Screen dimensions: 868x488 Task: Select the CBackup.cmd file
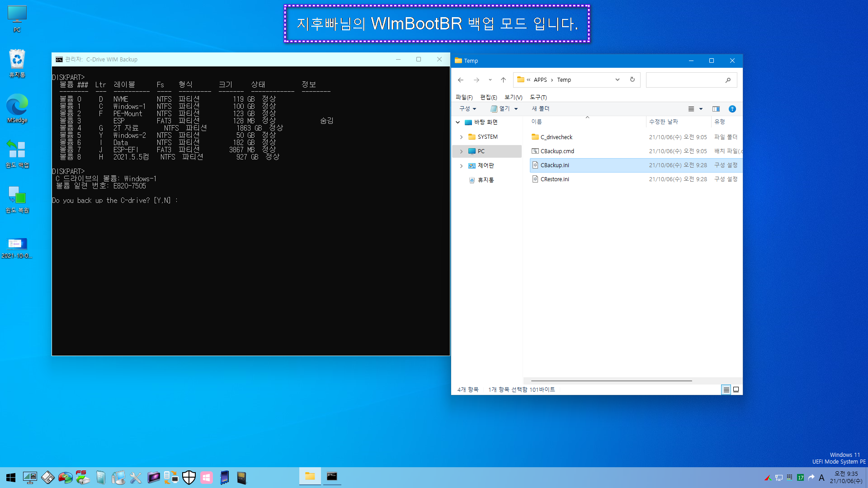(x=557, y=151)
